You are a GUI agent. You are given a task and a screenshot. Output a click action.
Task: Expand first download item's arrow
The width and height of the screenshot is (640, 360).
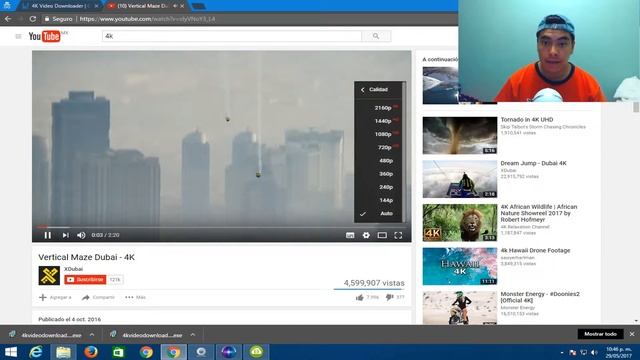92,335
